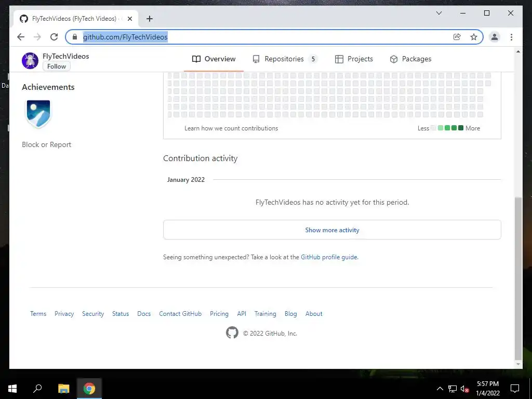532x399 pixels.
Task: Click Chrome icon in taskbar
Action: point(89,389)
